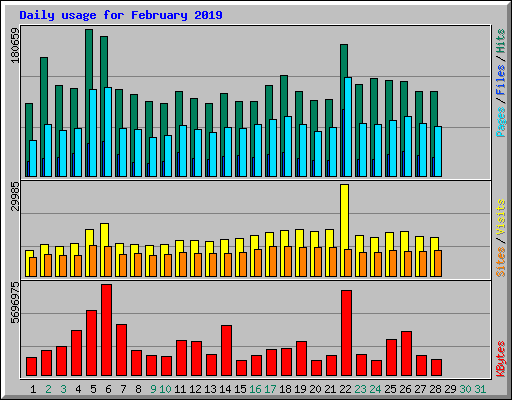Screen dimensions: 512x400
Task: Click day '22' on the x-axis
Action: tap(345, 389)
